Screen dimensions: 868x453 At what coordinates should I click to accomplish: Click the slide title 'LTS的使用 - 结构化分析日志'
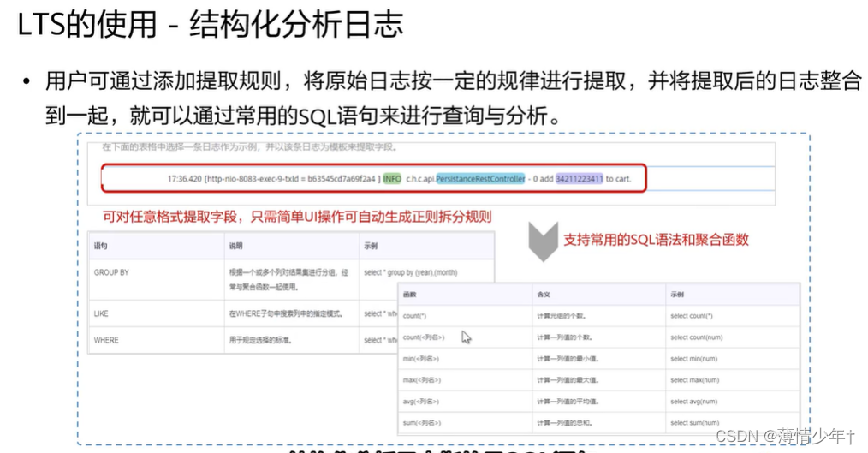tap(211, 25)
